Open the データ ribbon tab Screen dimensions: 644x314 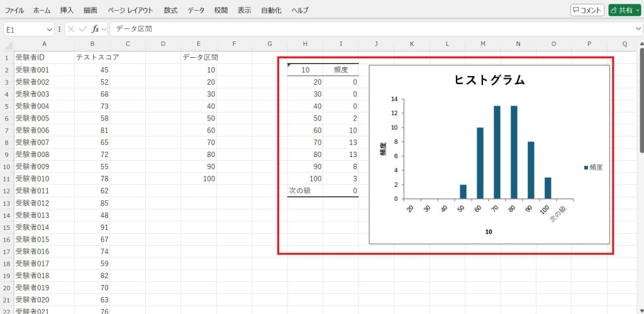pos(196,11)
